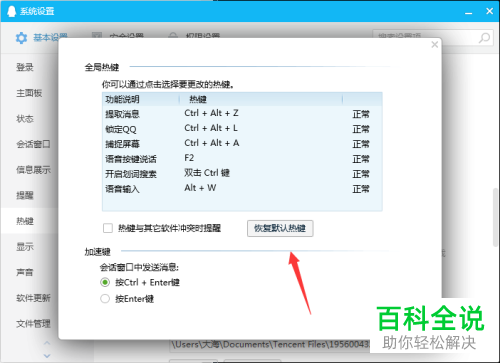Select 信息展示 in the sidebar
Image resolution: width=500 pixels, height=363 pixels.
(33, 170)
